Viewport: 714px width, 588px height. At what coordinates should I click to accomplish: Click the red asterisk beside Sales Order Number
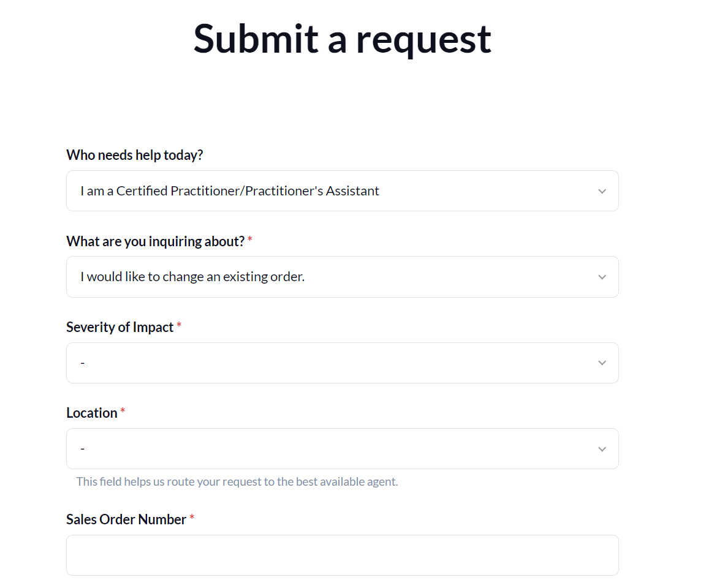[192, 518]
